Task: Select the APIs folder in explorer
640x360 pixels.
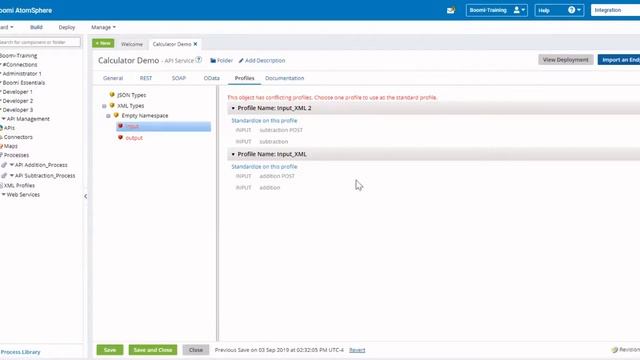Action: 8,128
